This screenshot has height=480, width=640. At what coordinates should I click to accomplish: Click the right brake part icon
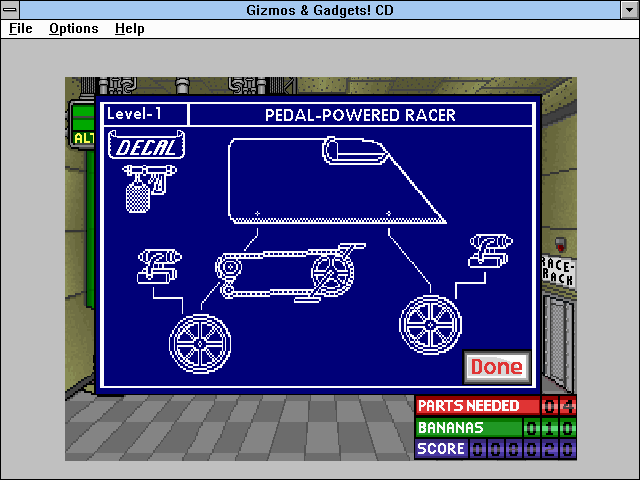point(490,251)
